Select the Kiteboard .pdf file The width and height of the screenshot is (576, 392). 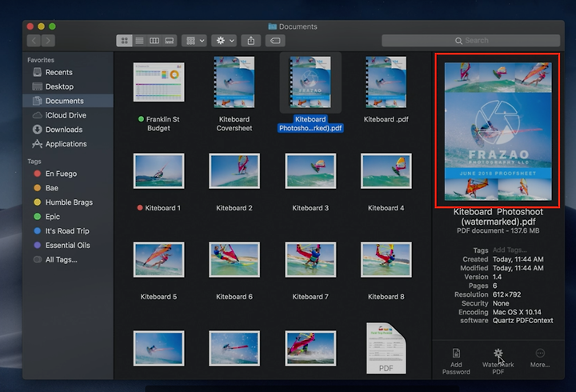(x=386, y=82)
